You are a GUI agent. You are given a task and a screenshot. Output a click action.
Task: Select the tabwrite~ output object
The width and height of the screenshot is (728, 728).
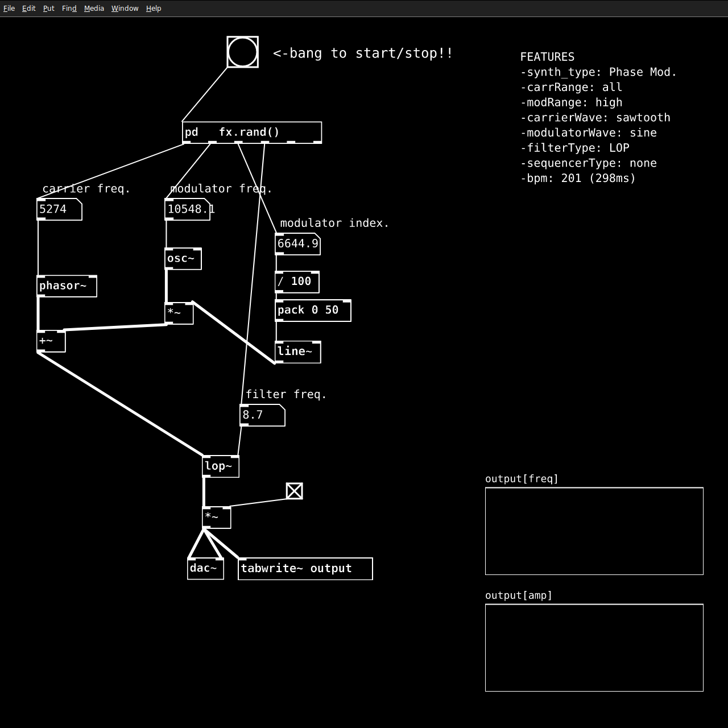305,569
